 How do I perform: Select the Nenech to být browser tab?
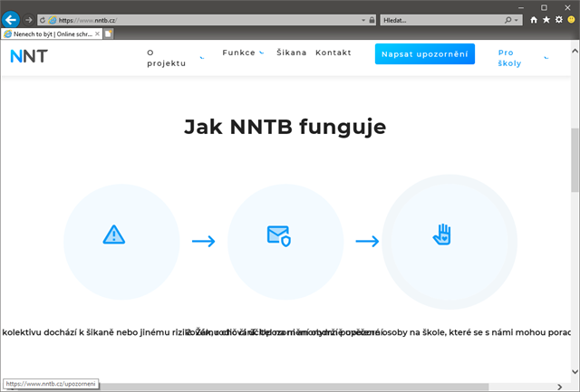click(52, 34)
